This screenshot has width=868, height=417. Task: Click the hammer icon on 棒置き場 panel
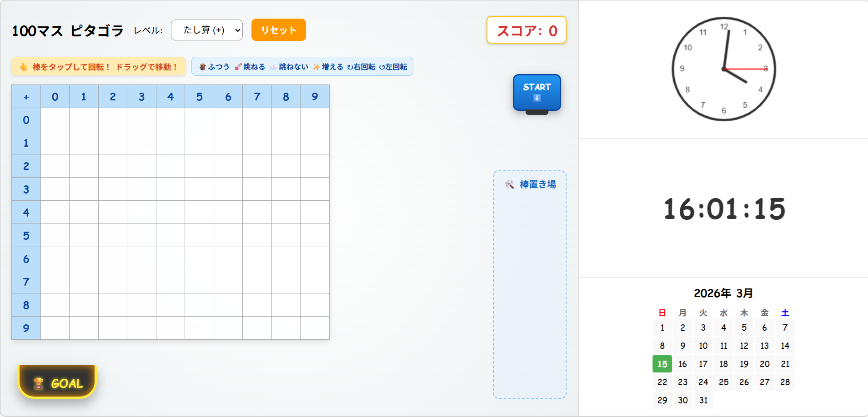pos(508,184)
